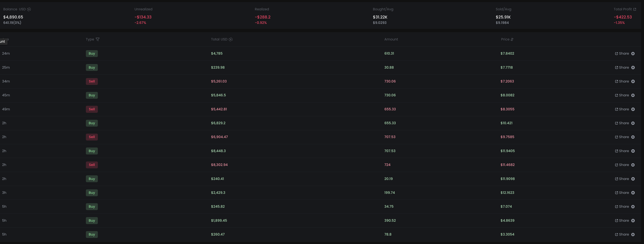
Task: Click the Solana icon on the $8,302.94 Sell row
Action: point(633,165)
